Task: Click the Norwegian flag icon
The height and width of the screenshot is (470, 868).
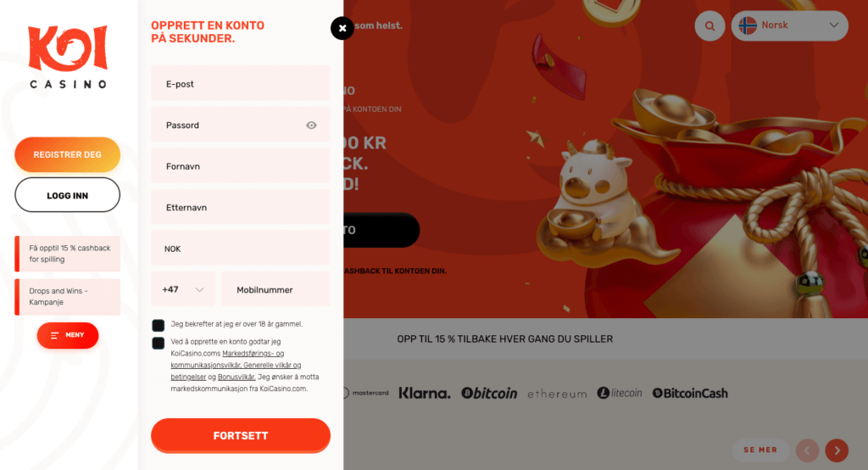Action: [x=748, y=25]
